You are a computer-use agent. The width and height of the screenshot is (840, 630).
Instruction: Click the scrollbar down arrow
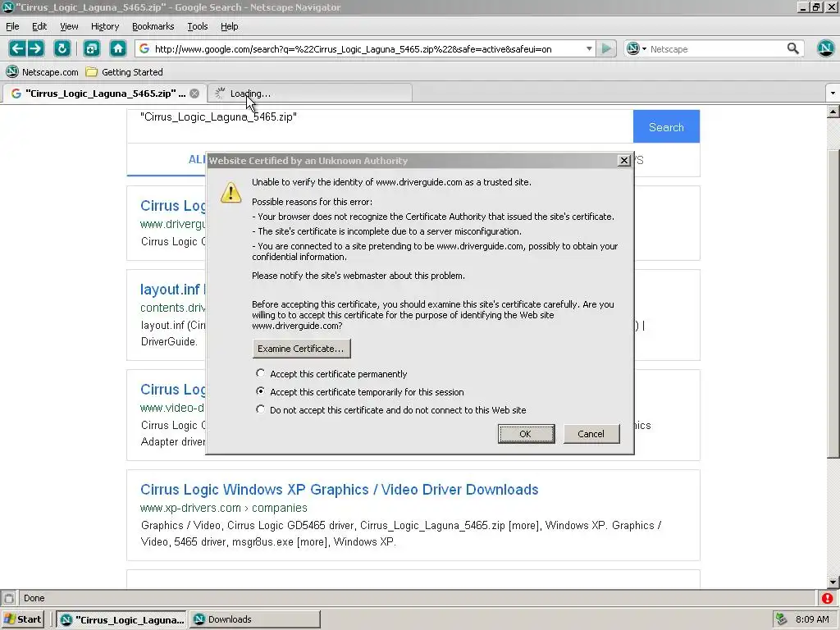tap(833, 582)
